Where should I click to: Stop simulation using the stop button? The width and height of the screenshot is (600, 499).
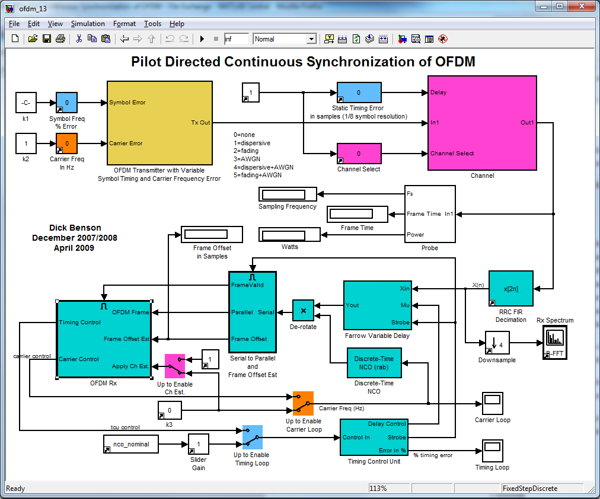coord(215,39)
